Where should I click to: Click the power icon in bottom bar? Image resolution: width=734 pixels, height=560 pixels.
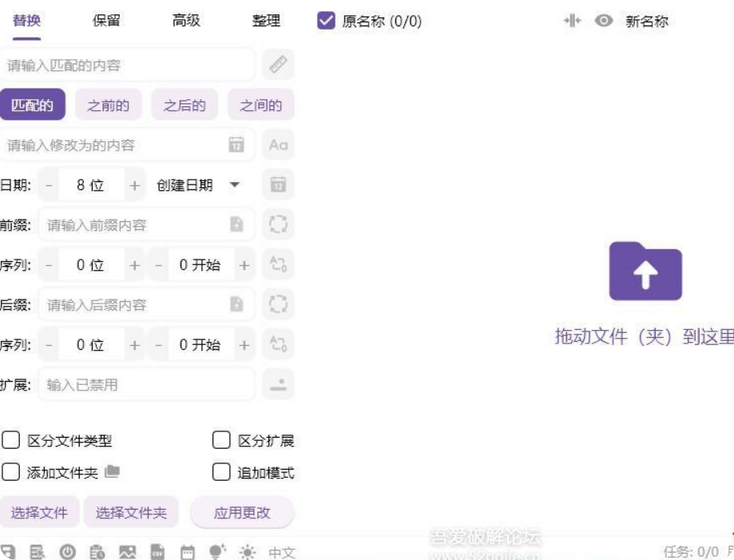[x=68, y=552]
